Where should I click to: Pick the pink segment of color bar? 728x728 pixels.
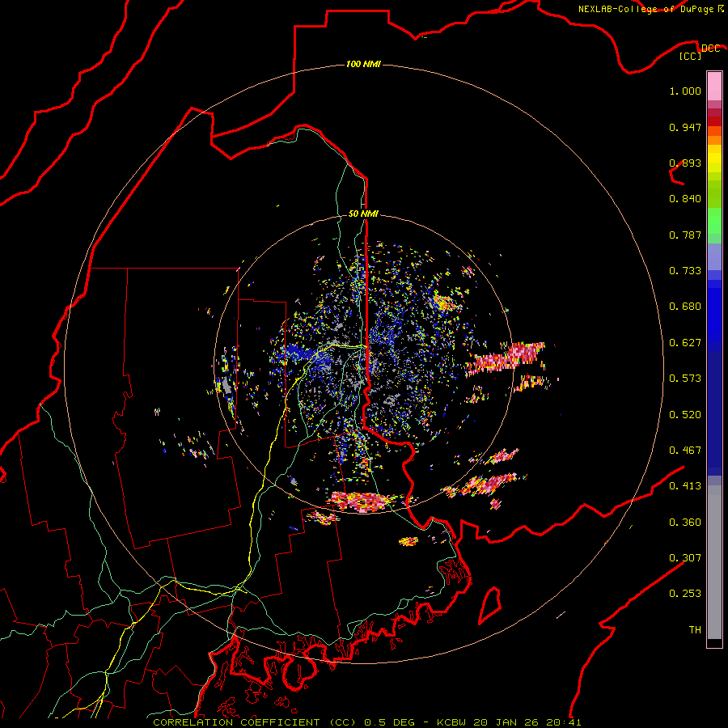(714, 86)
